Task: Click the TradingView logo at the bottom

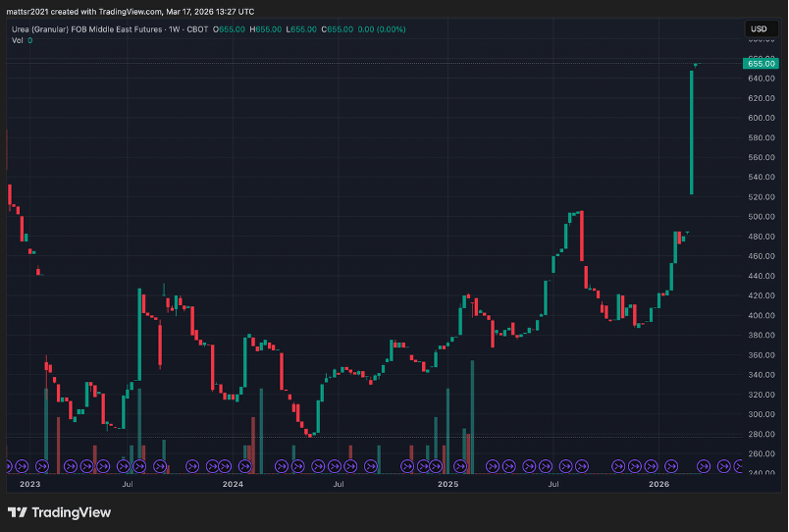Action: pyautogui.click(x=60, y=512)
